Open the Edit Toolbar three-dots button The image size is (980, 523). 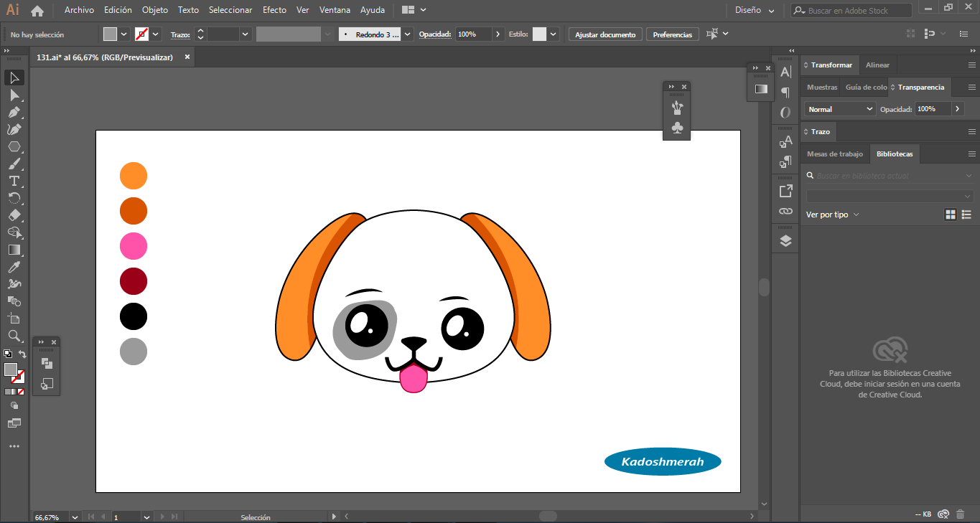[x=14, y=446]
